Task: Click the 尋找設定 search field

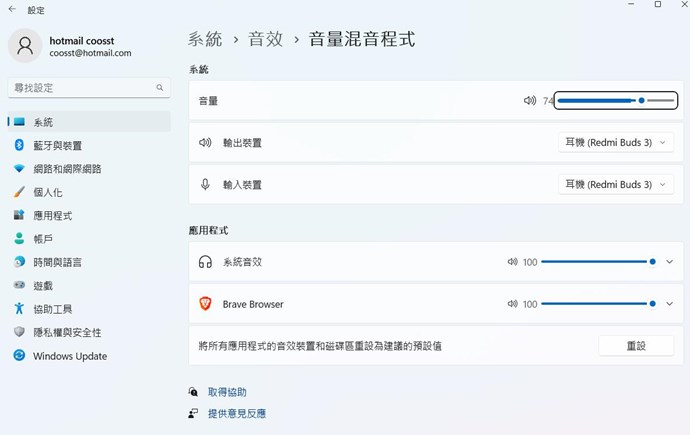Action: 80,88
